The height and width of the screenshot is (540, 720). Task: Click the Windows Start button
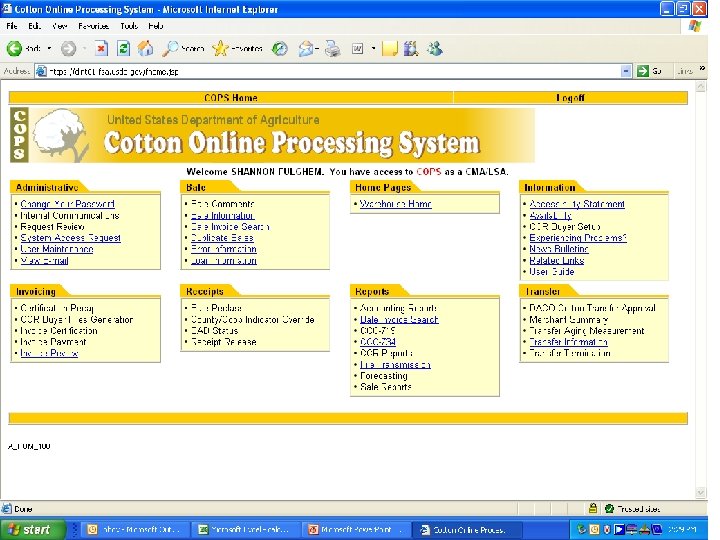[33, 530]
